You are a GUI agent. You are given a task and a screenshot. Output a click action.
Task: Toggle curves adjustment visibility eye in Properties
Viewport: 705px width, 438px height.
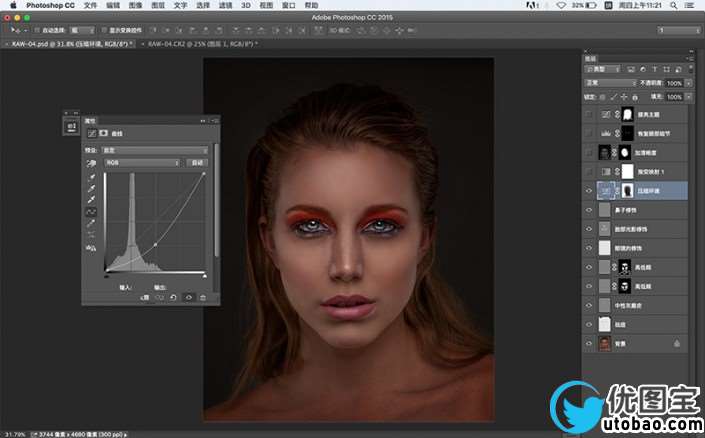coord(188,297)
